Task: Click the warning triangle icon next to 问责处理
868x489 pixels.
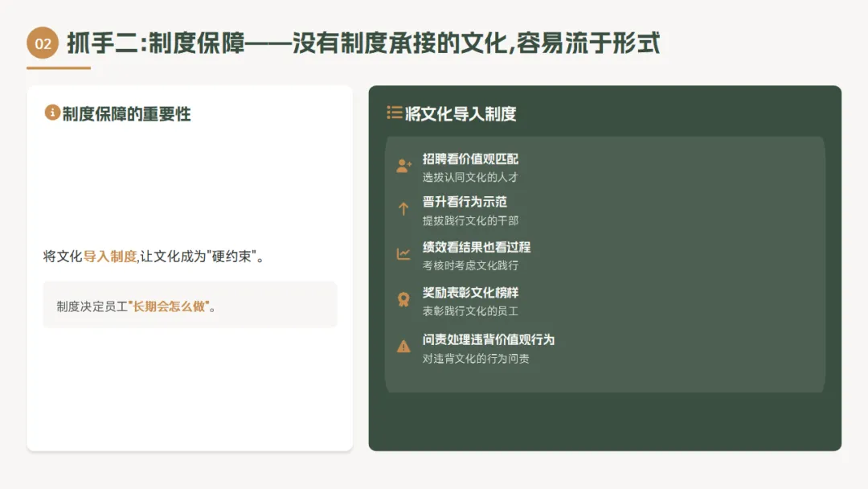Action: pyautogui.click(x=403, y=346)
